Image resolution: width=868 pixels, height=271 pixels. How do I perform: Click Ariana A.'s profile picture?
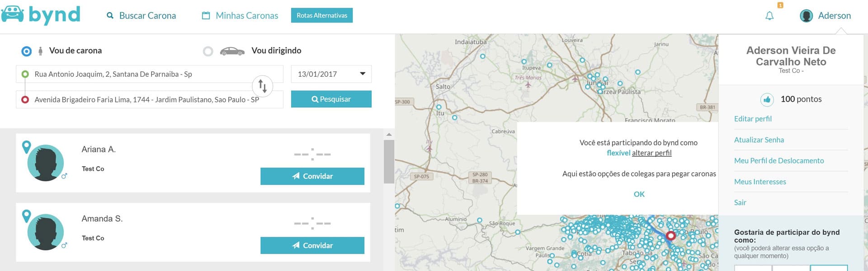pyautogui.click(x=45, y=163)
